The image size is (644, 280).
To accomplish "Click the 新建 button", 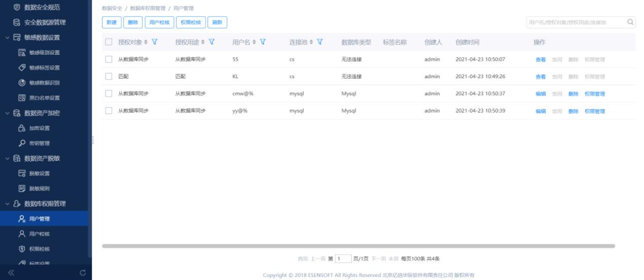I will [112, 22].
